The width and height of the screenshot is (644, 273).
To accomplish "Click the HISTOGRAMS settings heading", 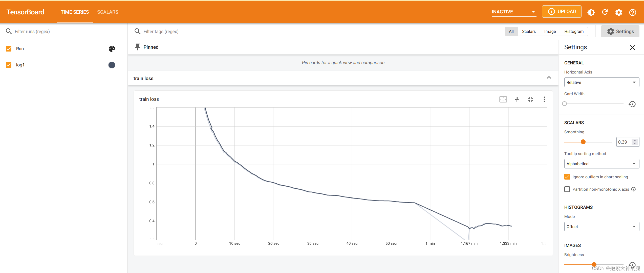I will coord(578,207).
